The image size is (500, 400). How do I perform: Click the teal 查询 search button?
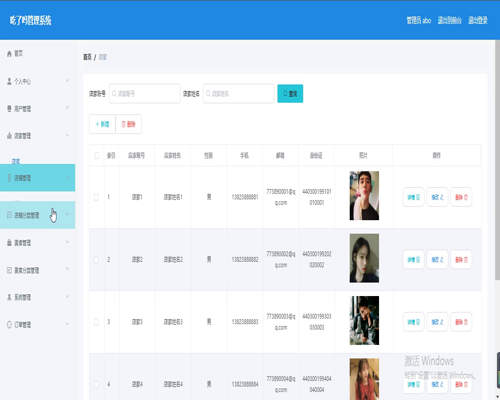(x=290, y=94)
